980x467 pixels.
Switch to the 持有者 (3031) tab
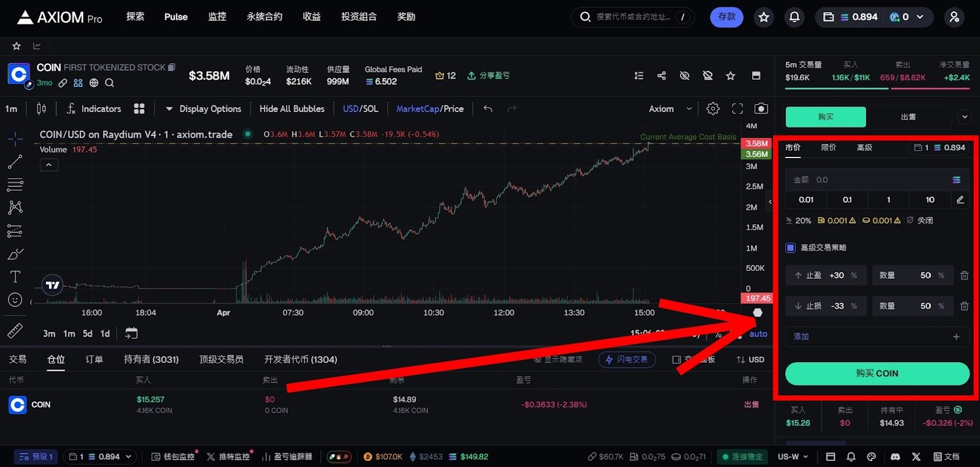151,360
